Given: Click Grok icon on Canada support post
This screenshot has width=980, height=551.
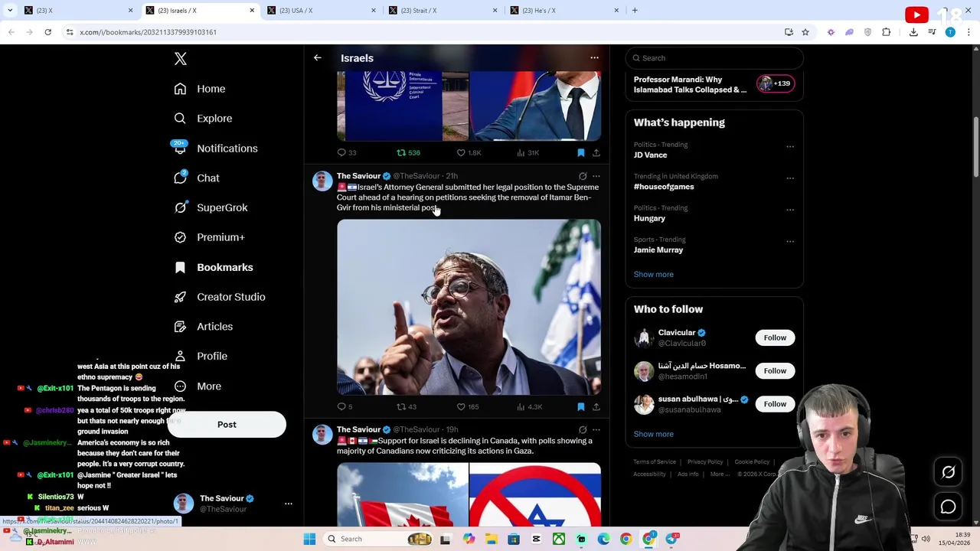Looking at the screenshot, I should pyautogui.click(x=583, y=430).
